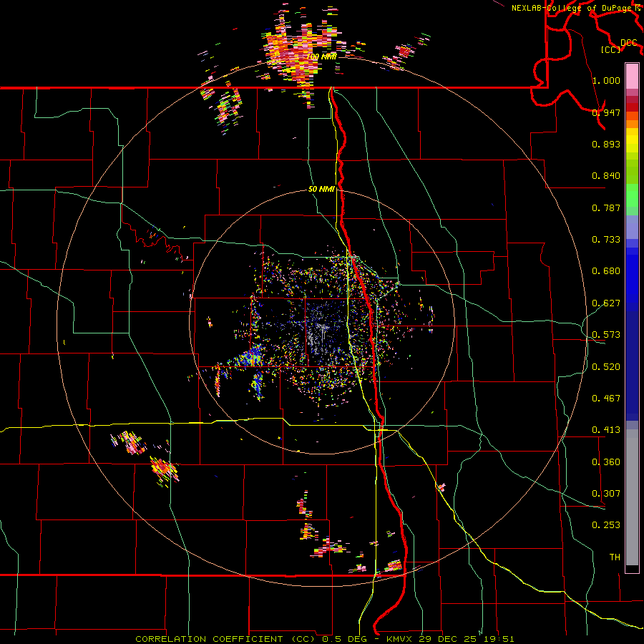This screenshot has width=644, height=644.
Task: Select the 0.627 legend value
Action: point(606,303)
